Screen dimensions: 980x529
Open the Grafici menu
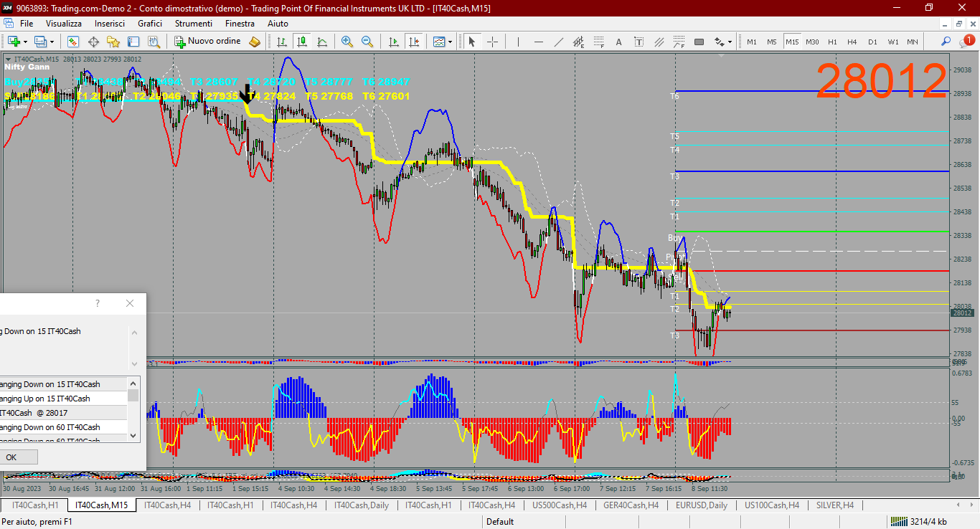coord(150,24)
